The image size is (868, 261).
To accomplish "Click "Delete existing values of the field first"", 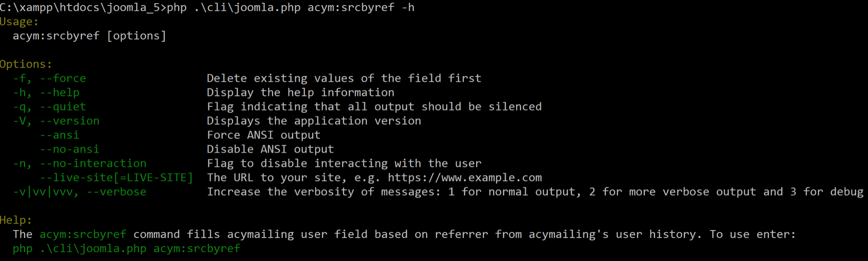I will [344, 79].
